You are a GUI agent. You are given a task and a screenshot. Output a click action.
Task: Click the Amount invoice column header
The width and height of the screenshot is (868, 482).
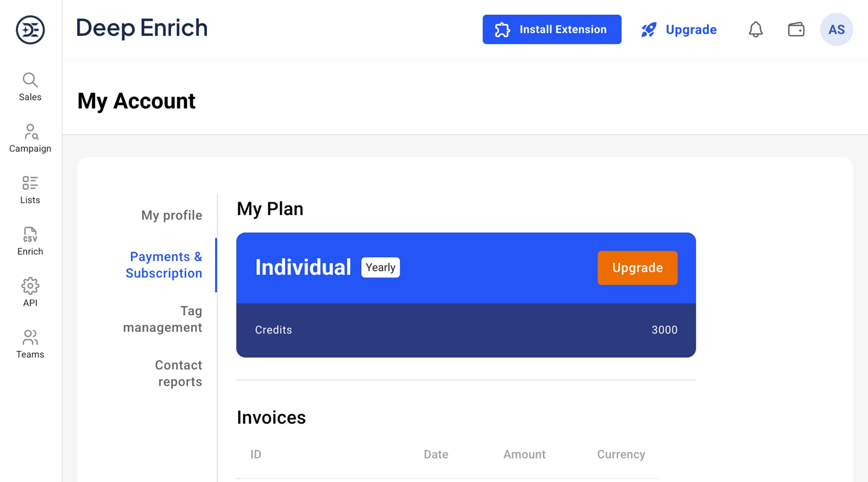tap(524, 455)
